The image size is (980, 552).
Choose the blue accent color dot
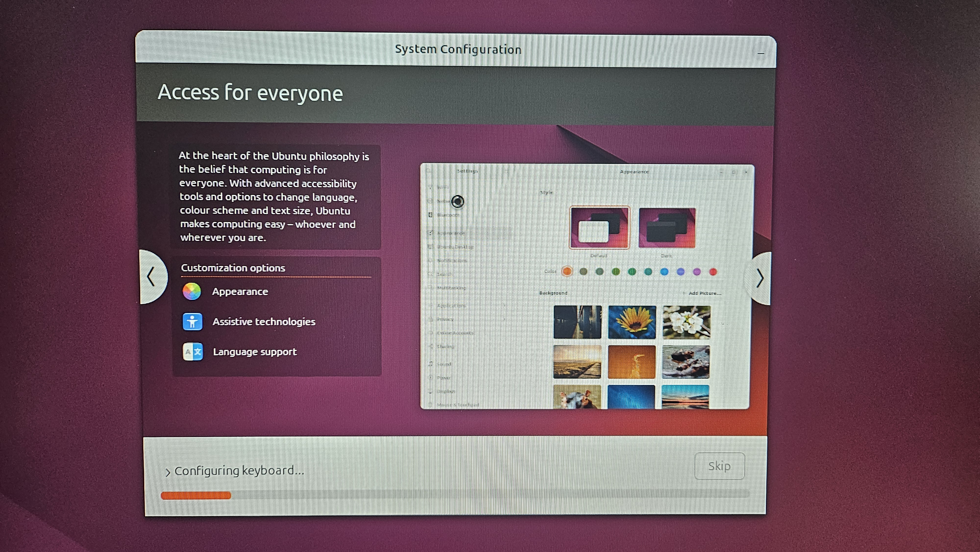664,272
